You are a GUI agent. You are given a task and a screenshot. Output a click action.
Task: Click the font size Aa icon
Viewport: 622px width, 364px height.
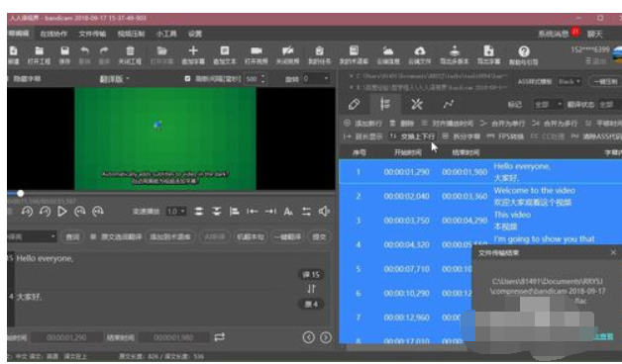coord(288,212)
